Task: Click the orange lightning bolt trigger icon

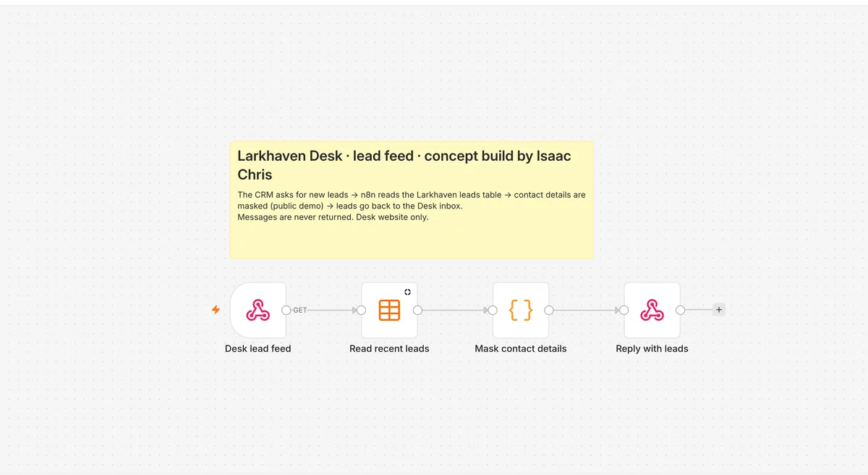Action: pyautogui.click(x=216, y=310)
